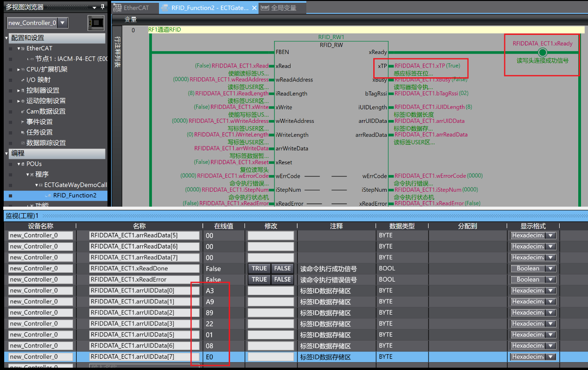The image size is (588, 370).
Task: Expand the 运动控制设置 tree node
Action: 19,101
